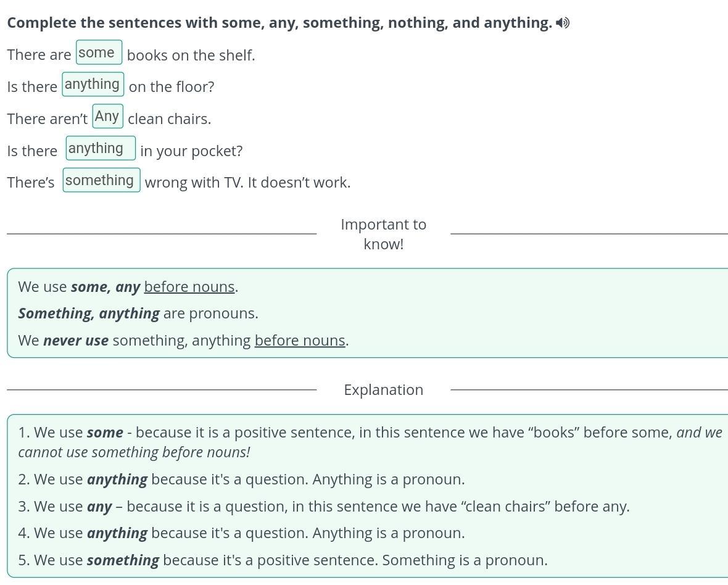
Task: Click the "some" answer field before books
Action: (x=99, y=52)
